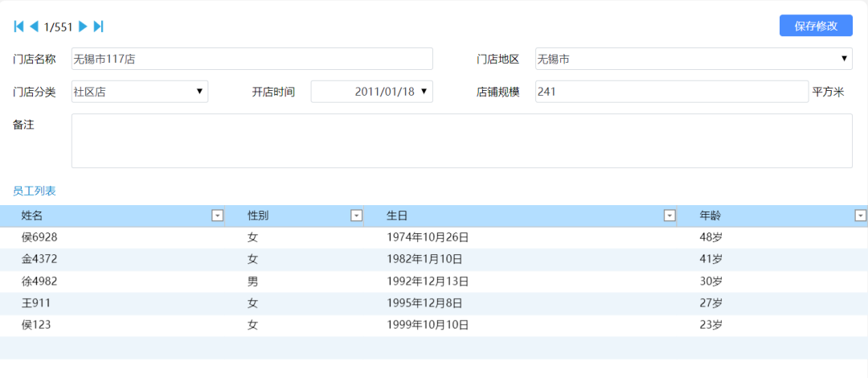Screen dimensions: 868x378
Task: Click the 保存修改 button
Action: pos(815,26)
